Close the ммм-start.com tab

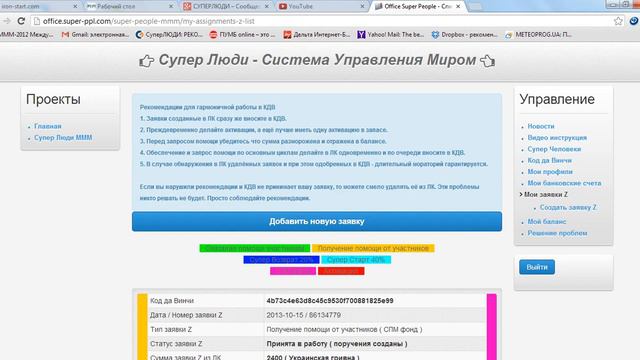pos(75,7)
